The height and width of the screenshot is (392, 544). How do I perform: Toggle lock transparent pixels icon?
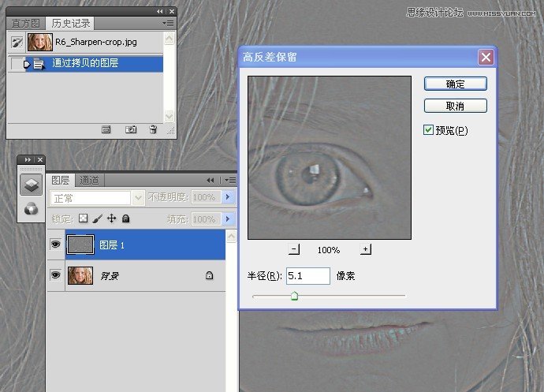83,218
